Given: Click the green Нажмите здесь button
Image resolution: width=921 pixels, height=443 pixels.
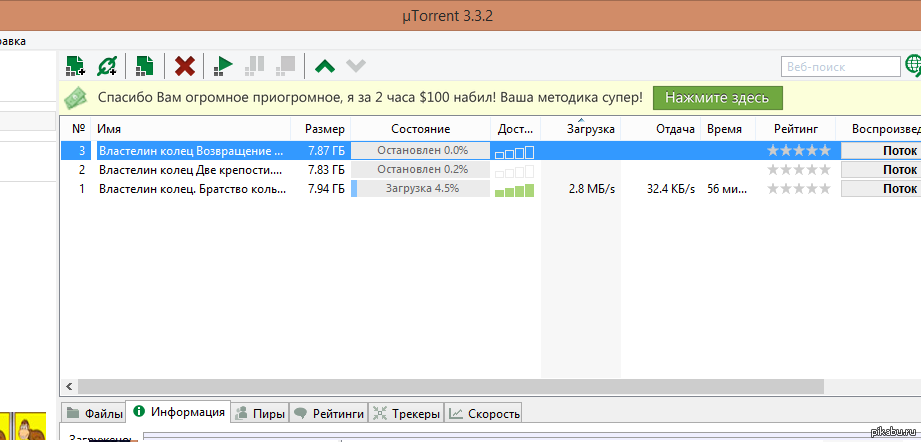Looking at the screenshot, I should tap(717, 97).
